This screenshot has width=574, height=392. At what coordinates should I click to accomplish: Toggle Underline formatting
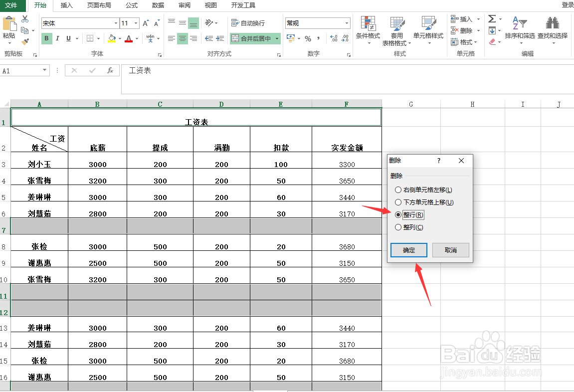(68, 38)
